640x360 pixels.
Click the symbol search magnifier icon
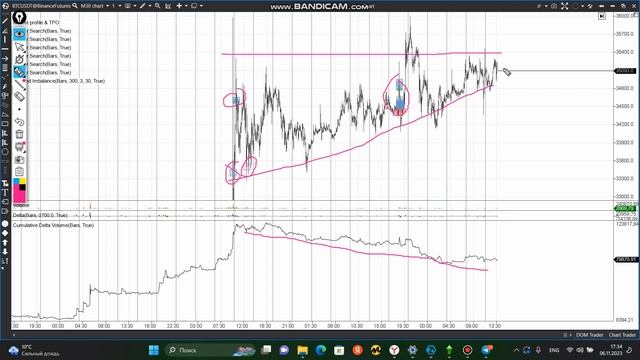tap(75, 6)
